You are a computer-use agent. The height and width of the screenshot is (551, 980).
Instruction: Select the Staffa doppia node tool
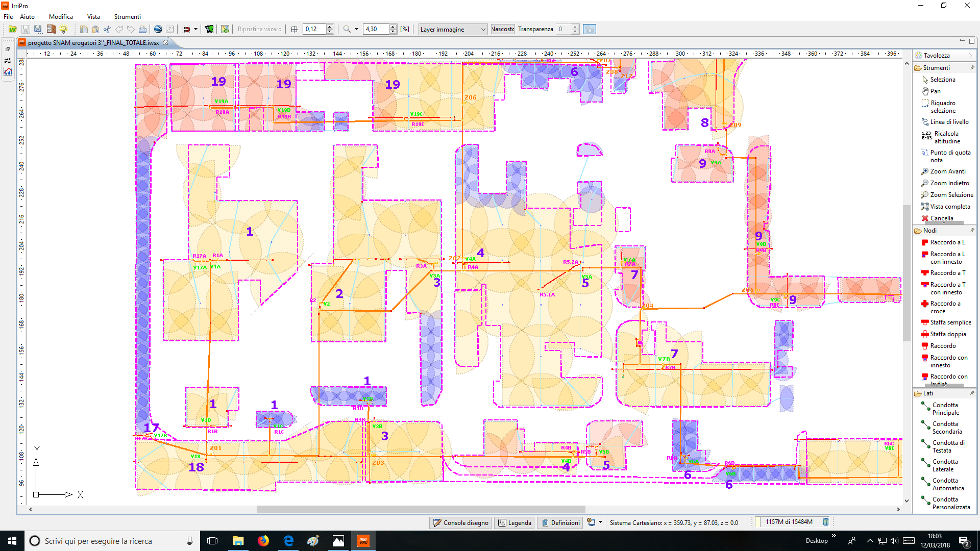pyautogui.click(x=948, y=334)
